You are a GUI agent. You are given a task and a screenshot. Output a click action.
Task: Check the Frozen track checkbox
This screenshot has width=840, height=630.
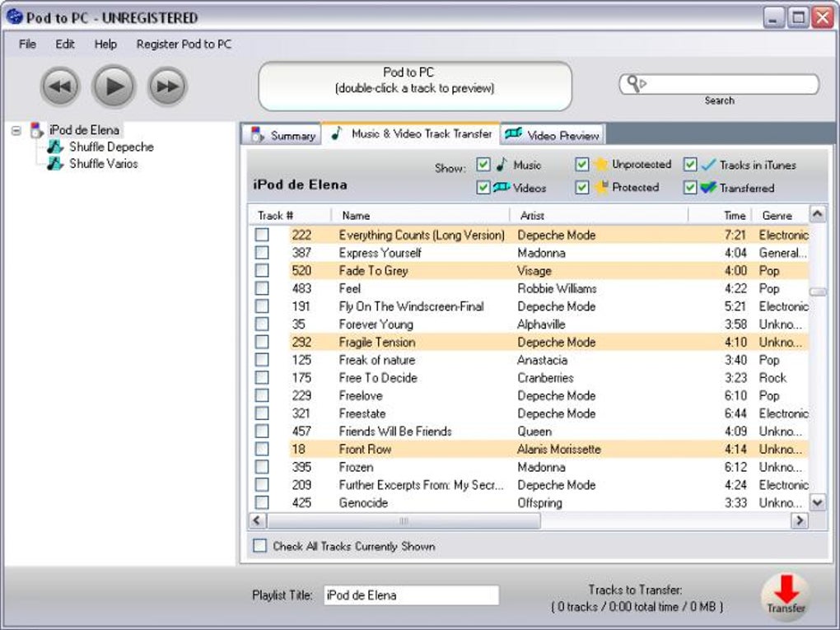(x=262, y=467)
